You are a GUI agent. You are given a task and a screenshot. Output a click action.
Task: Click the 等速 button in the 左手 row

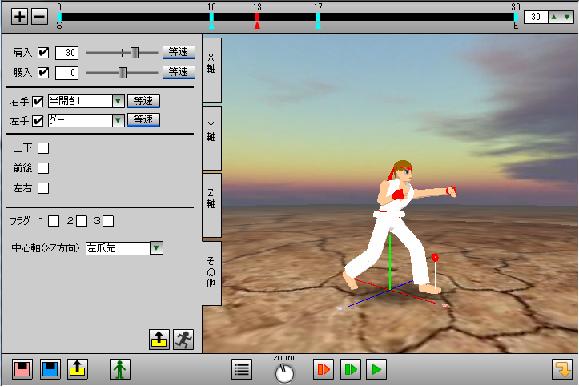[143, 120]
